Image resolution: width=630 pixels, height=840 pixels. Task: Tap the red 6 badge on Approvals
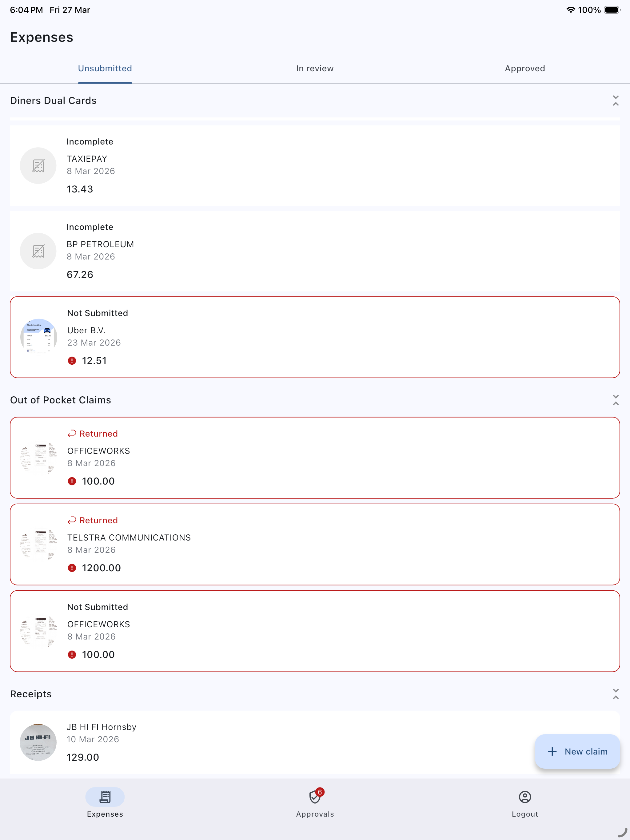(x=320, y=792)
